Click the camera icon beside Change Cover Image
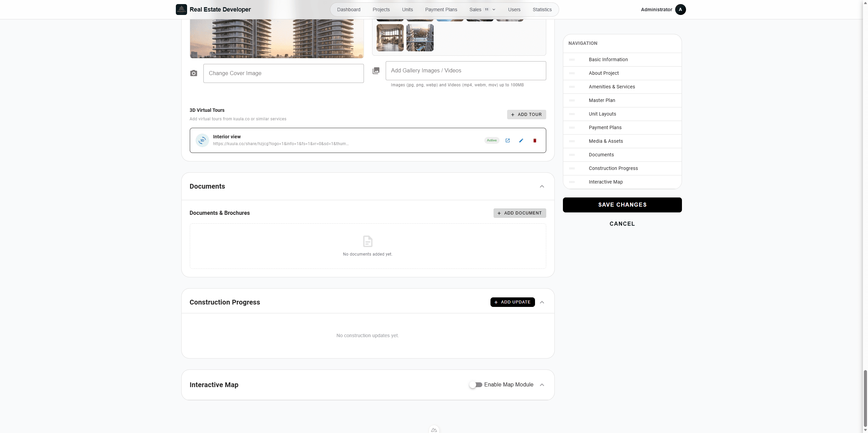 [194, 73]
